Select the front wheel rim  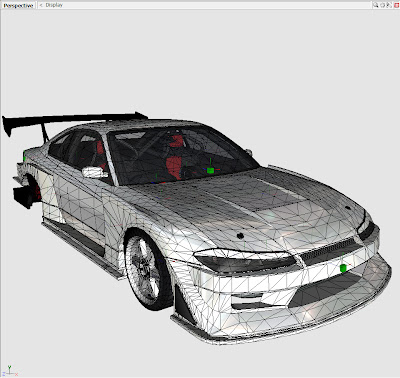tap(142, 269)
